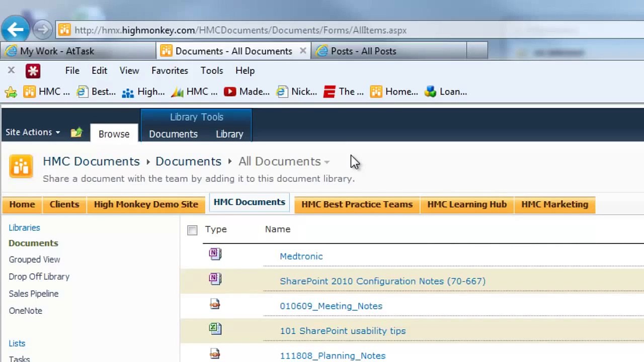Click the browser Forward arrow button
This screenshot has width=644, height=362.
coord(43,30)
